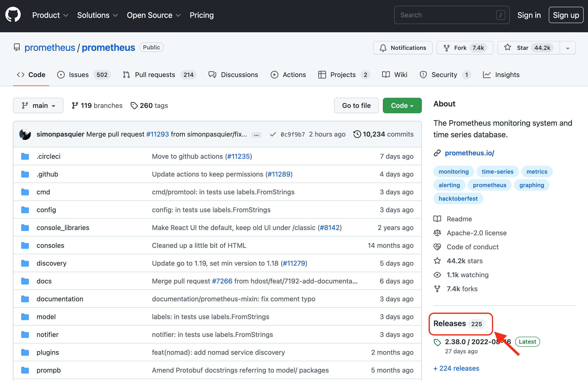Click the Sign up button

click(x=566, y=15)
